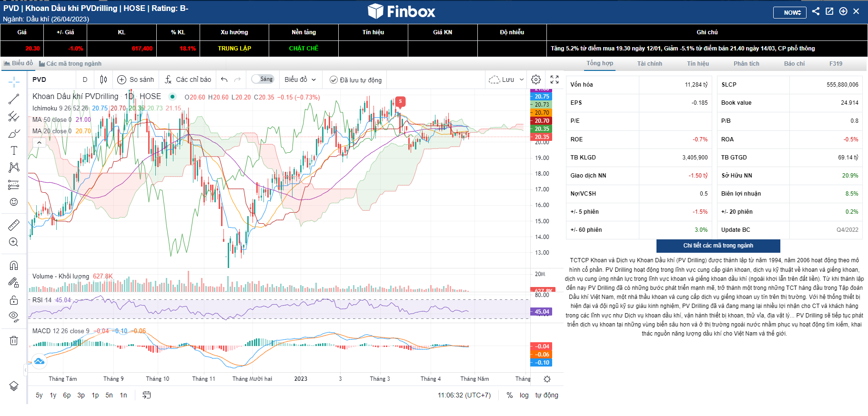Click the green market status dot
The height and width of the screenshot is (416, 868).
(x=172, y=96)
